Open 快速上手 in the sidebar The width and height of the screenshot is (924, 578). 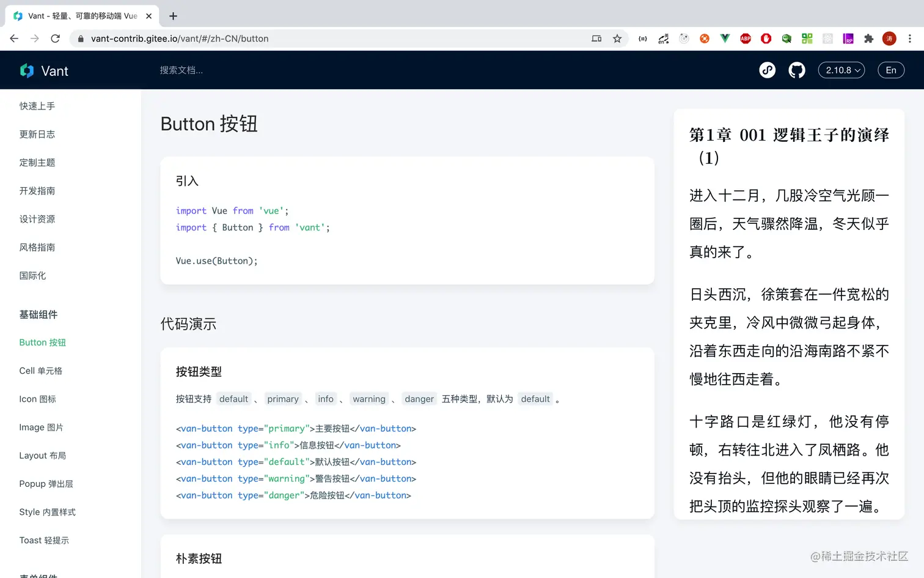[x=37, y=106]
